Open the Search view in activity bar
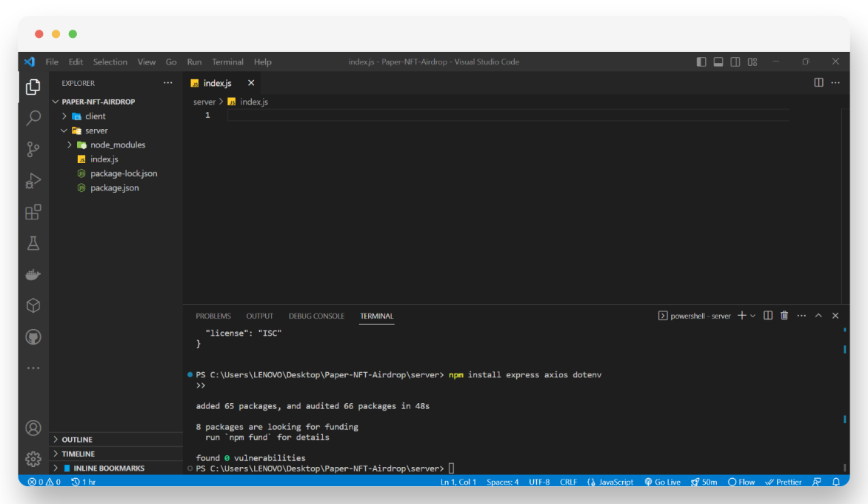 pyautogui.click(x=33, y=118)
